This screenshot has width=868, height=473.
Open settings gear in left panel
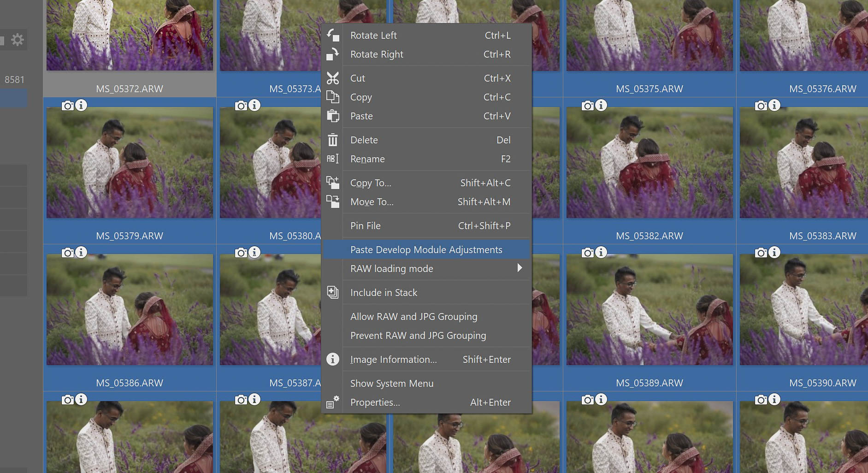point(18,40)
